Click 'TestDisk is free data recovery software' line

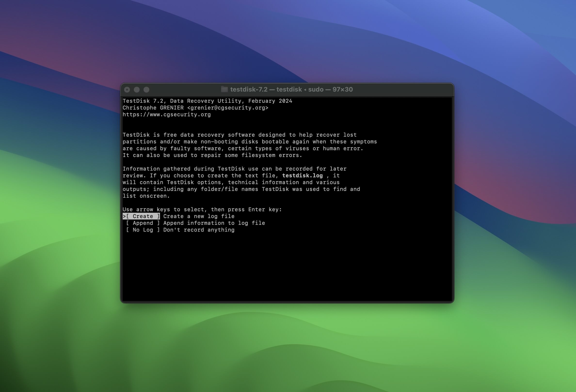click(x=240, y=135)
